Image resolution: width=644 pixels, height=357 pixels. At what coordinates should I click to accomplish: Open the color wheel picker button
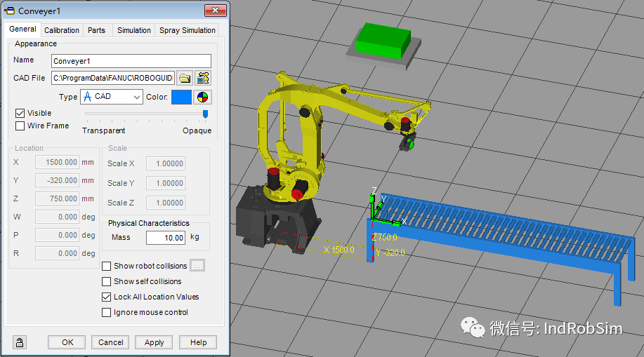tap(202, 97)
